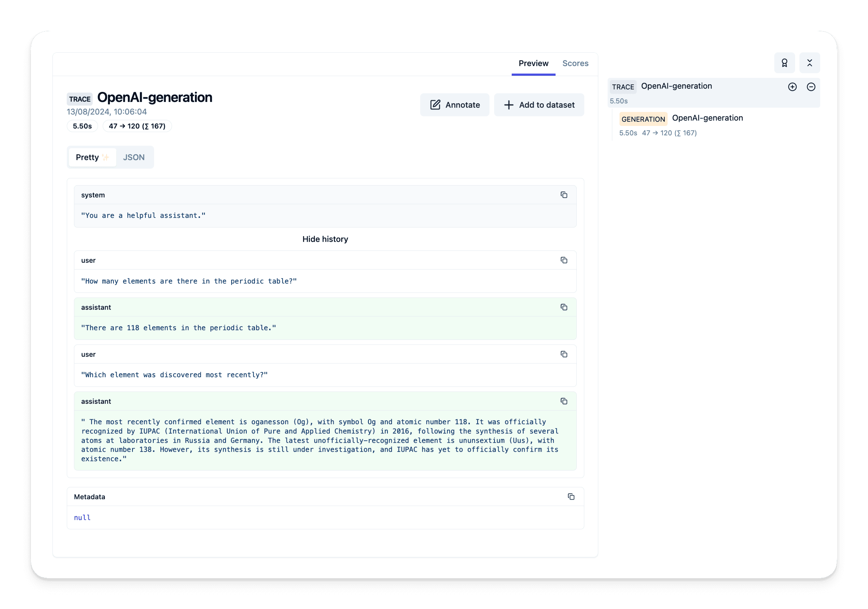Click the 47 → 120 token usage badge
This screenshot has width=868, height=609.
[137, 126]
